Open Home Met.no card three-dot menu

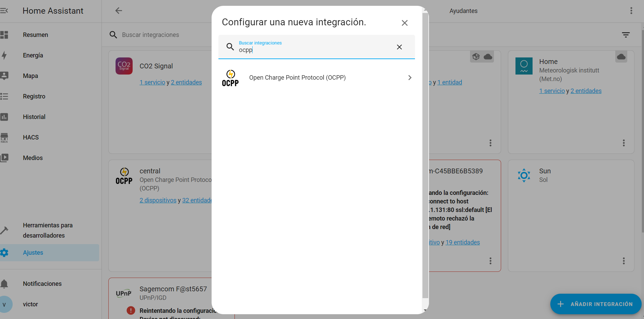[x=624, y=143]
